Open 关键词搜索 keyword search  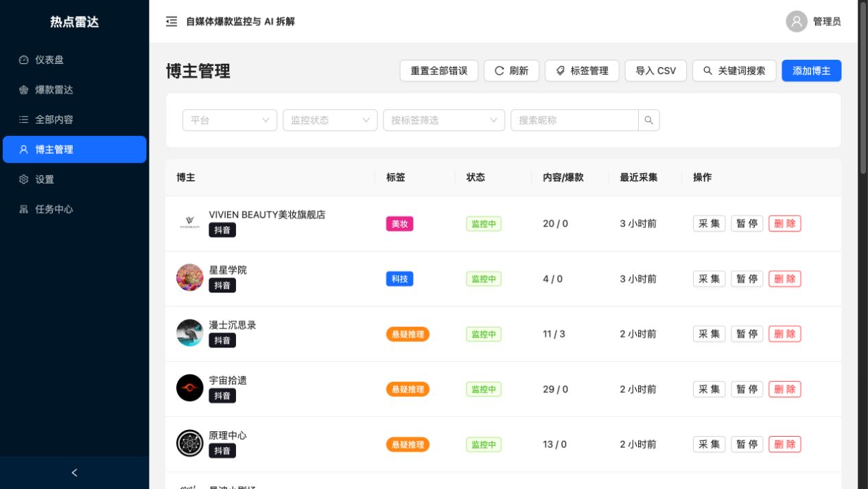pos(734,71)
